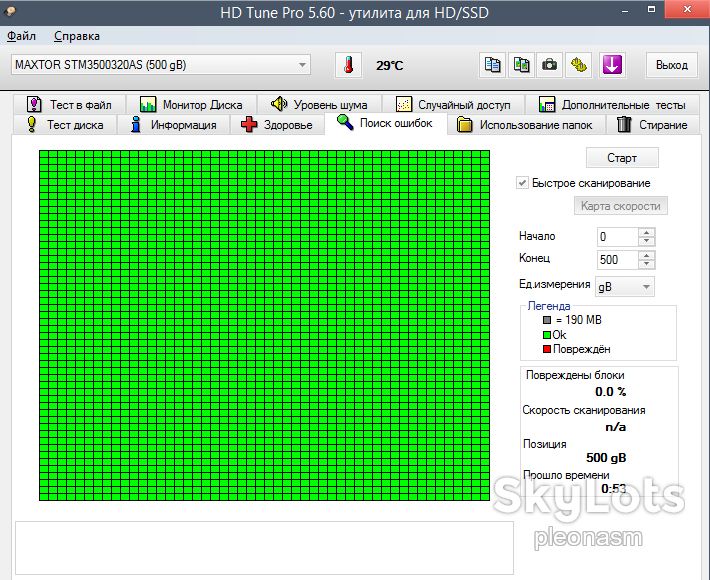This screenshot has width=710, height=580.
Task: Open Дополнительные тесты tab
Action: click(x=612, y=105)
